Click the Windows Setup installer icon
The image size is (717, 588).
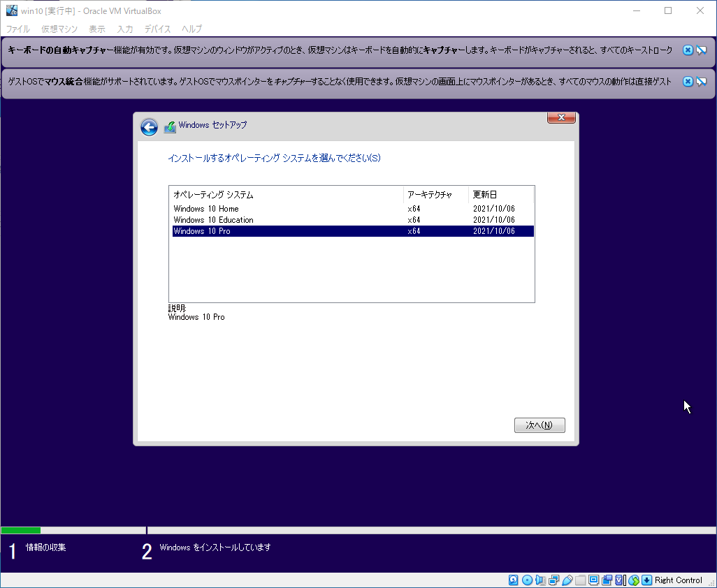170,126
